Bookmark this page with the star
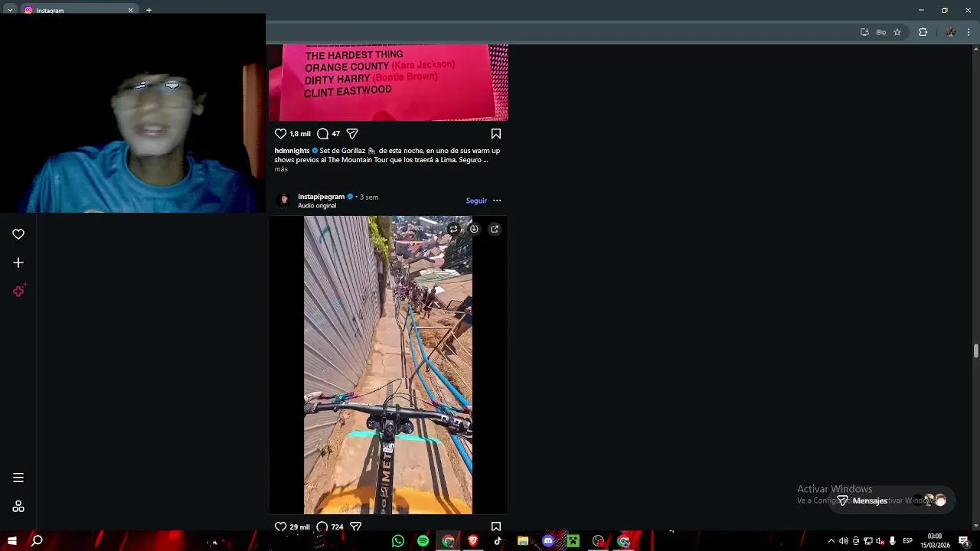 click(x=897, y=32)
